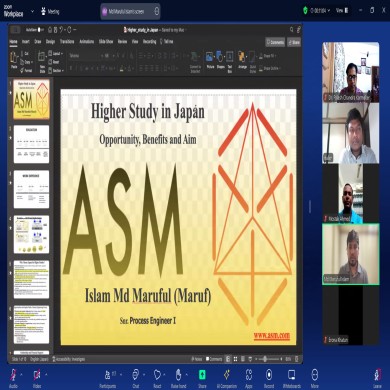Click the Raise hand icon
Image resolution: width=390 pixels, height=390 pixels.
(x=178, y=375)
